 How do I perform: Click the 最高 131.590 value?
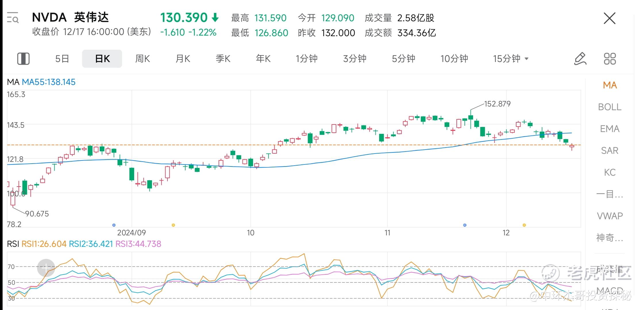[270, 18]
